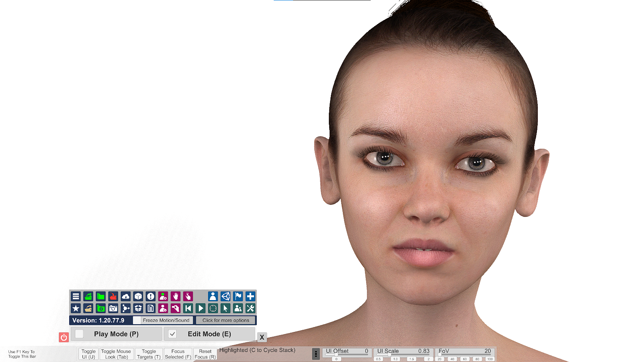
Task: Skip to start with the rewind button
Action: click(x=188, y=309)
